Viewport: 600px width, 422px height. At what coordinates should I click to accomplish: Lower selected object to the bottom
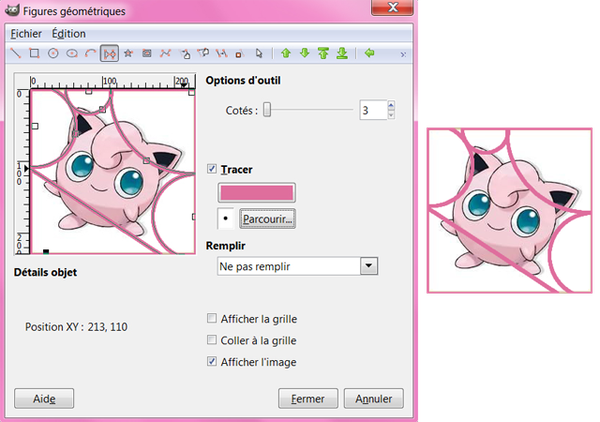tap(342, 53)
